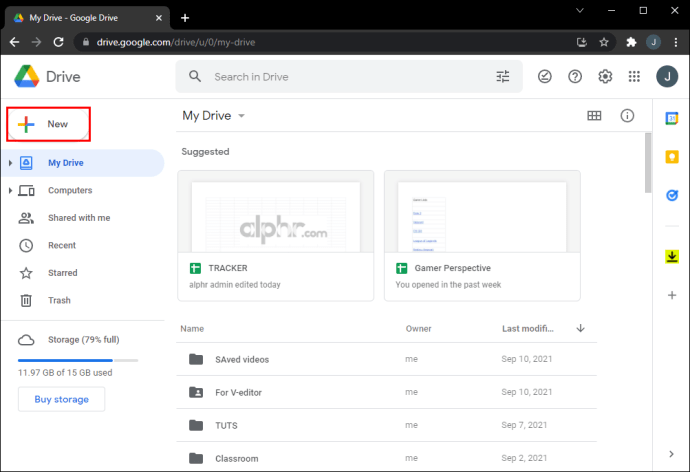Open search filter options icon
Image resolution: width=690 pixels, height=472 pixels.
(x=503, y=77)
